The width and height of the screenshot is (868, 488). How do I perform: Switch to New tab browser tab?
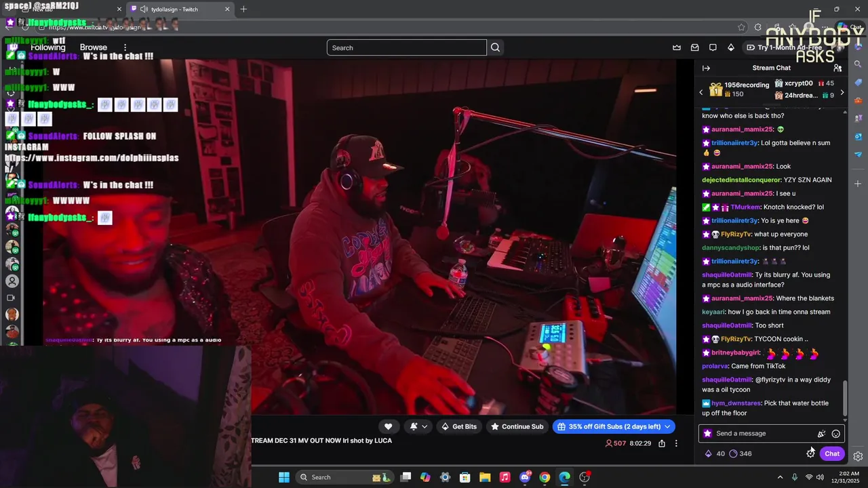pyautogui.click(x=66, y=9)
